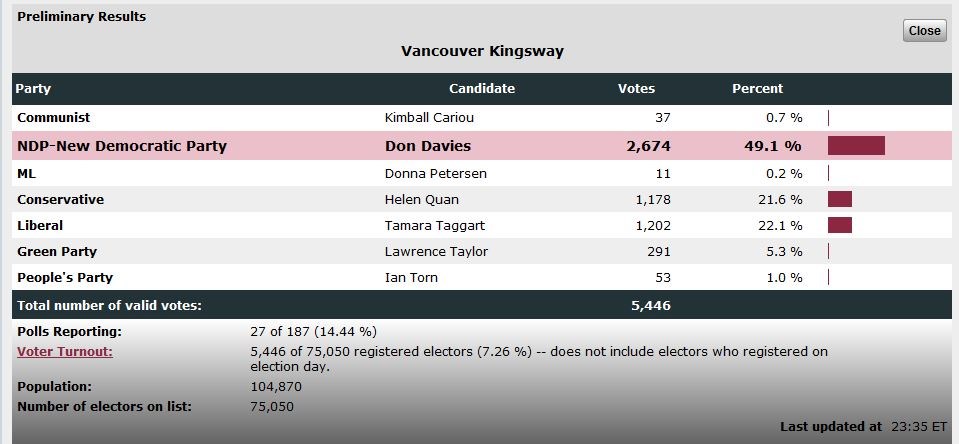
Task: Click the Polls Reporting value text
Action: 313,332
